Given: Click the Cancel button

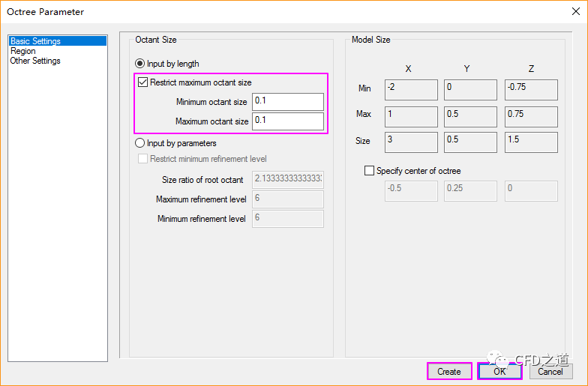Looking at the screenshot, I should click(x=550, y=372).
